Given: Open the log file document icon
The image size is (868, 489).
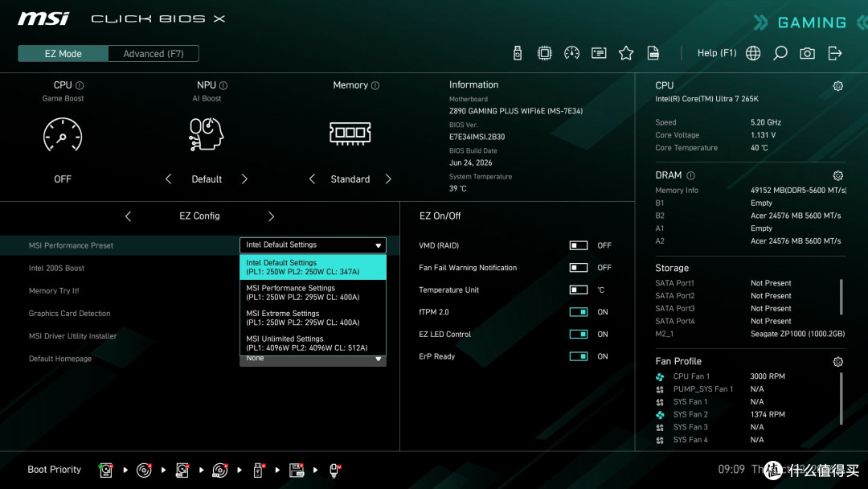Looking at the screenshot, I should click(653, 53).
